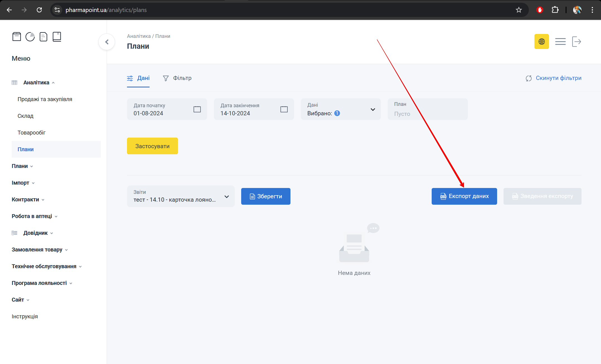Click the yellow globe language button
The width and height of the screenshot is (601, 364).
(x=541, y=41)
